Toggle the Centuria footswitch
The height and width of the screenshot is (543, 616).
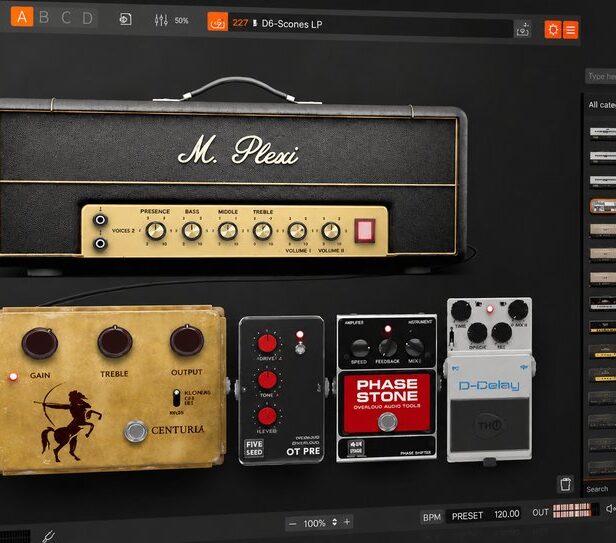pos(136,431)
